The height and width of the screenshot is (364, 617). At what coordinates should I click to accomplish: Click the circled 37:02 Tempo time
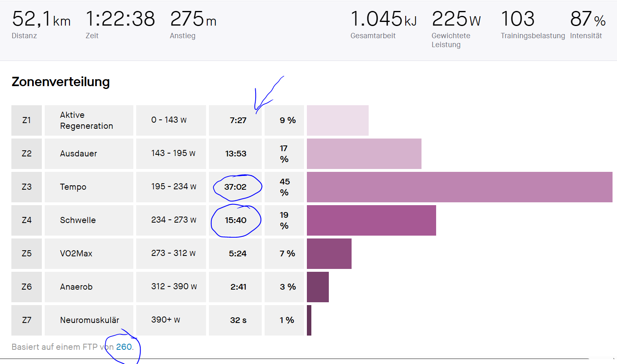(x=235, y=187)
